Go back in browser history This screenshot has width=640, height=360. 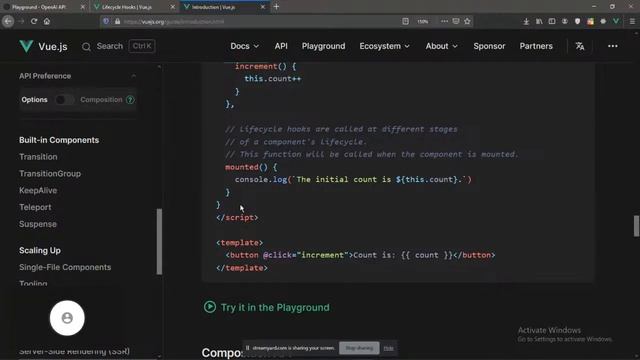point(8,21)
